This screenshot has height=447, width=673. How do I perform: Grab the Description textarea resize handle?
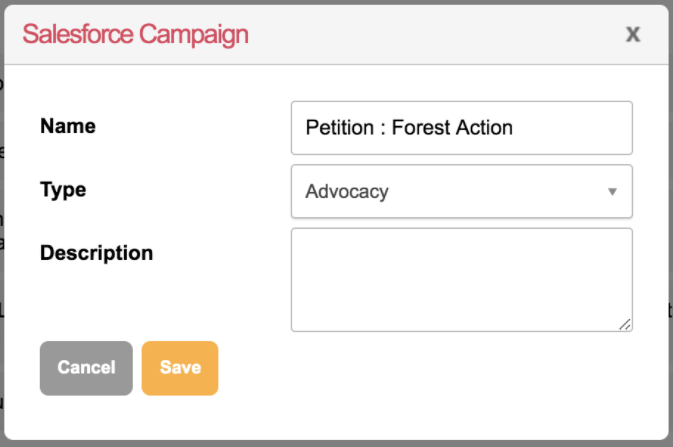point(625,323)
